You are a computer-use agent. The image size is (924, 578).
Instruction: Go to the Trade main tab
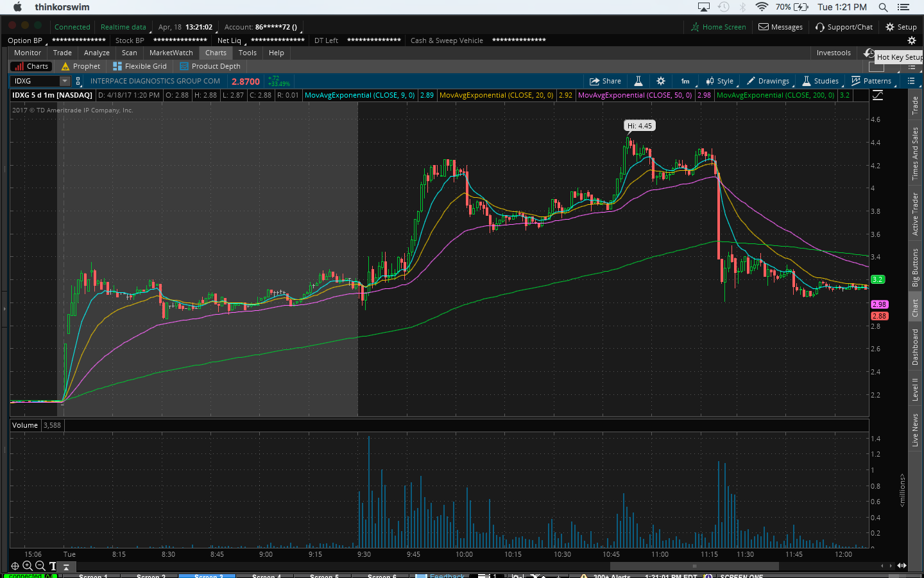pos(62,53)
